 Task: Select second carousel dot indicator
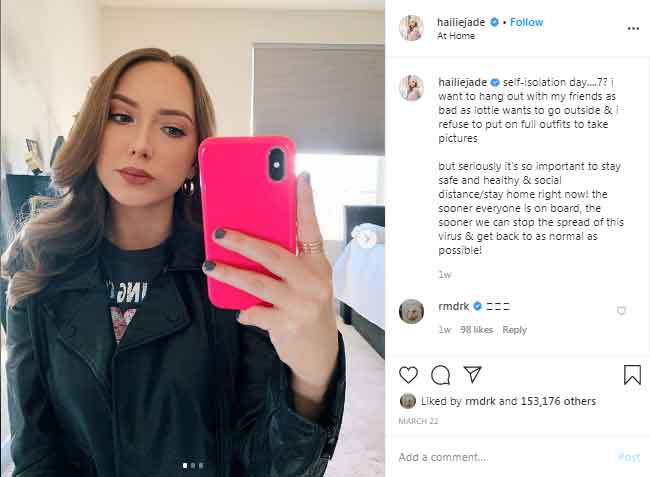tap(193, 466)
